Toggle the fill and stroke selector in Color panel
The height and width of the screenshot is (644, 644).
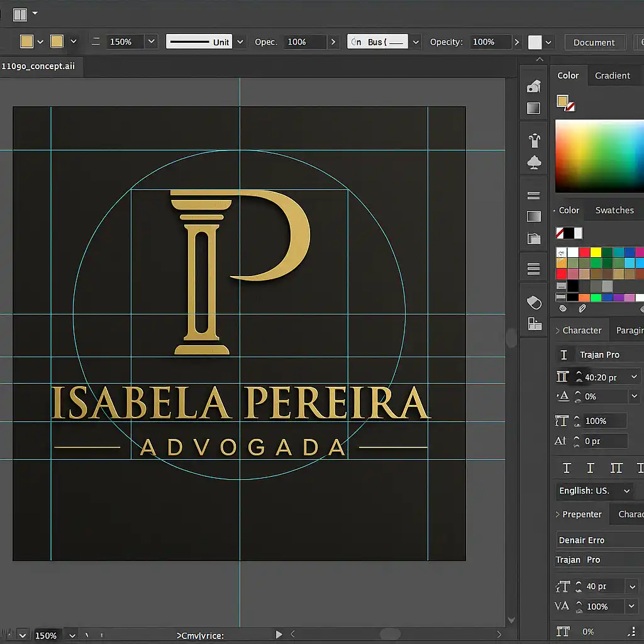point(565,103)
